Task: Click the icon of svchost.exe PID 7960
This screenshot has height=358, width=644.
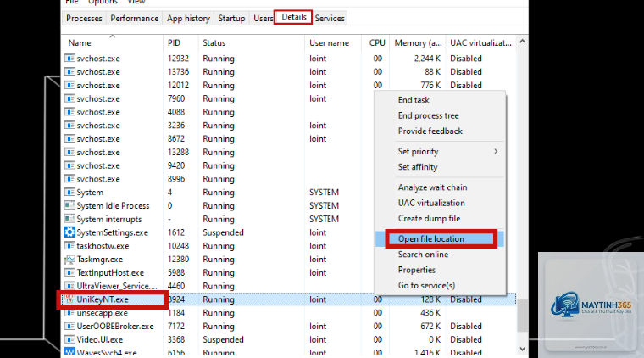Action: click(69, 98)
